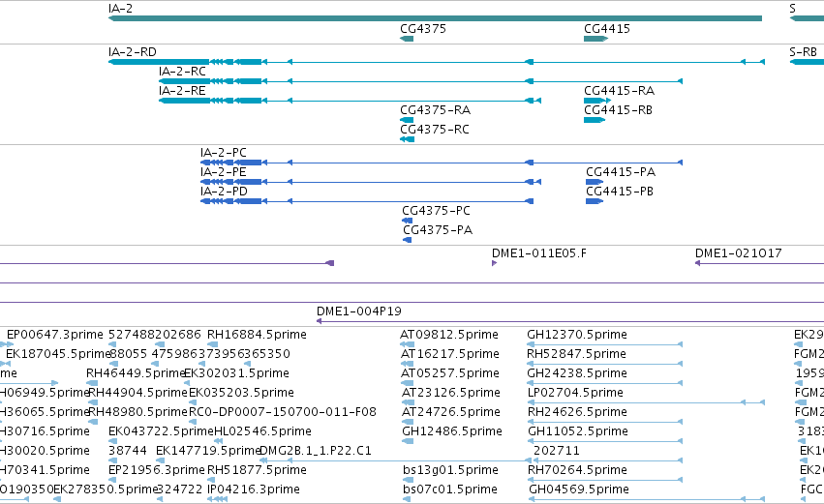This screenshot has height=504, width=824.
Task: Select the RC0-DP0007-150700-011-F08 entry
Action: point(283,413)
